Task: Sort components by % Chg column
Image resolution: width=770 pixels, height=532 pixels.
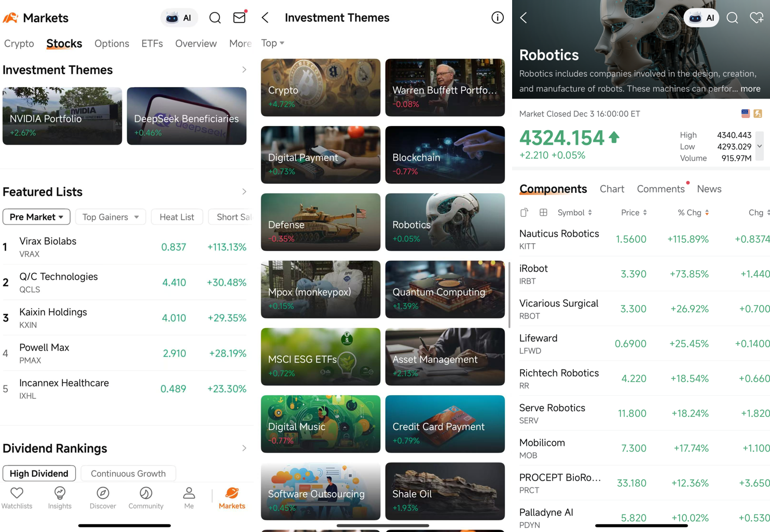Action: 693,213
